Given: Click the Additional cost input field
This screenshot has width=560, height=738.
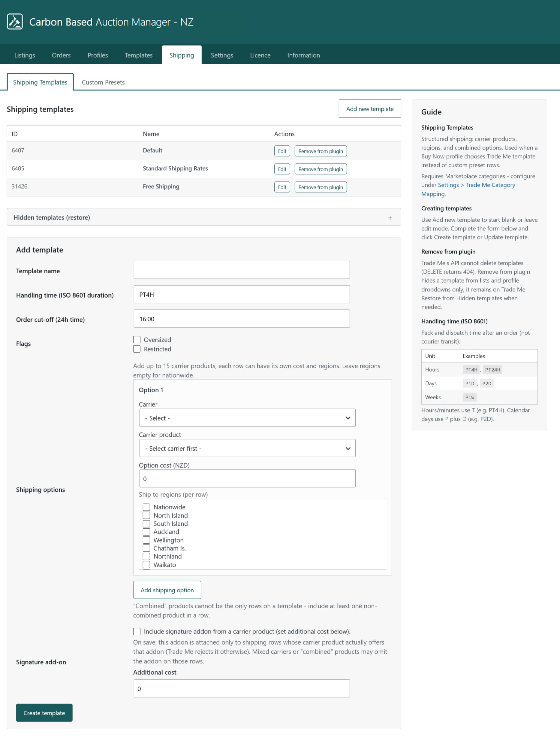Looking at the screenshot, I should coord(242,688).
